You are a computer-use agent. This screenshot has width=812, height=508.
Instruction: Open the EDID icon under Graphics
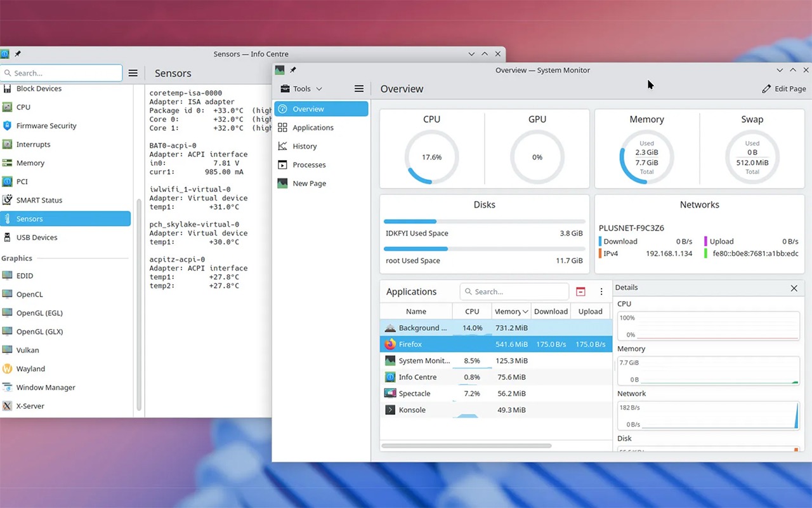(7, 276)
